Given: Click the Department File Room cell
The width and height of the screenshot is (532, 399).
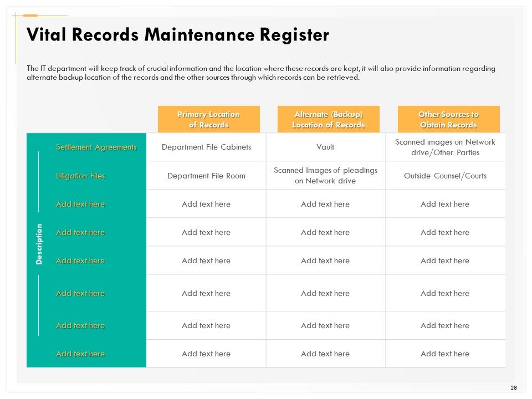Looking at the screenshot, I should [206, 176].
